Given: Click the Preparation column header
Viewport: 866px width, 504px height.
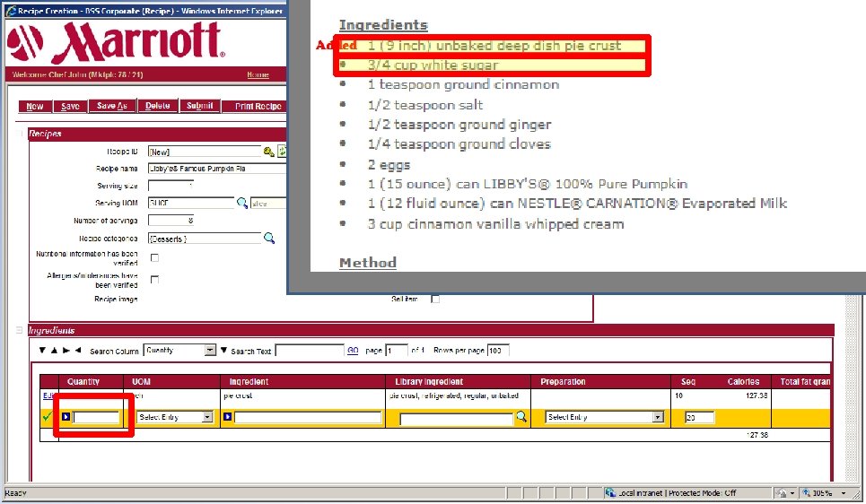Looking at the screenshot, I should pyautogui.click(x=563, y=381).
